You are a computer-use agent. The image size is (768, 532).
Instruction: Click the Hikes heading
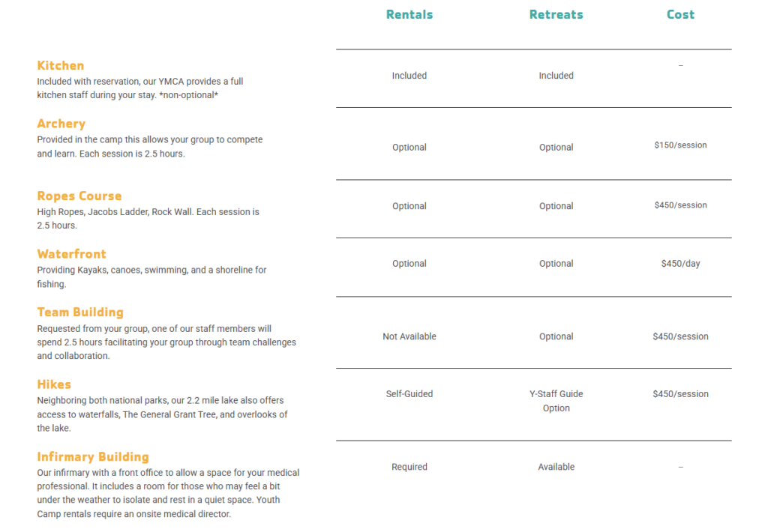point(54,384)
